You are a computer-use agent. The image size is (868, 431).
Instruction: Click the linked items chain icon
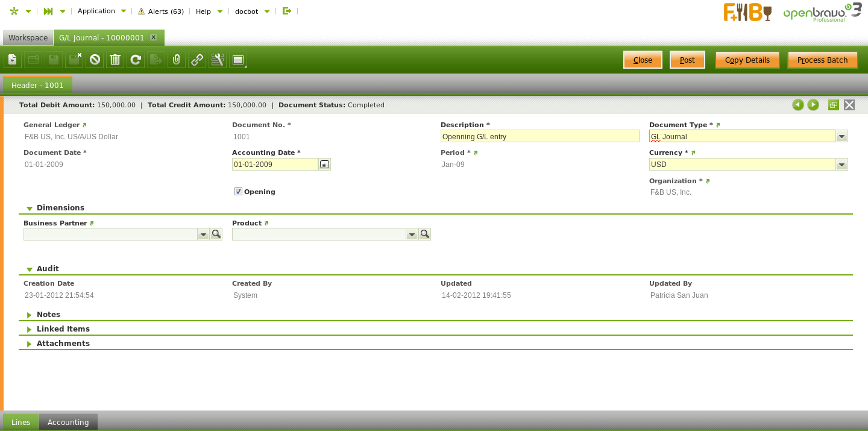click(197, 60)
